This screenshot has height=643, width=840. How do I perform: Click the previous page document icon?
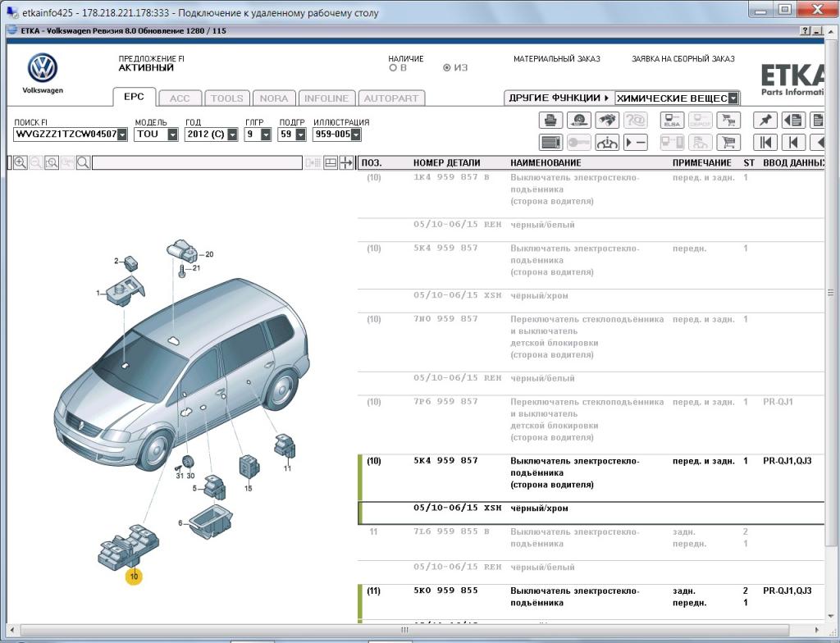(x=793, y=120)
